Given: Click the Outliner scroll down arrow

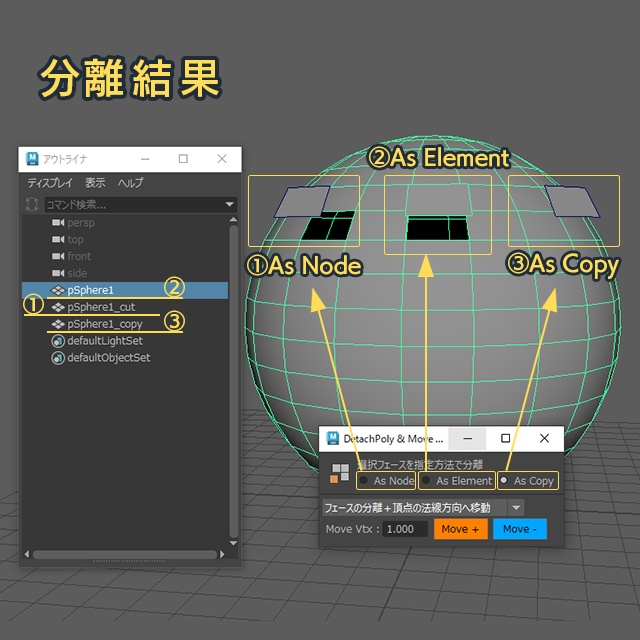Looking at the screenshot, I should click(233, 543).
